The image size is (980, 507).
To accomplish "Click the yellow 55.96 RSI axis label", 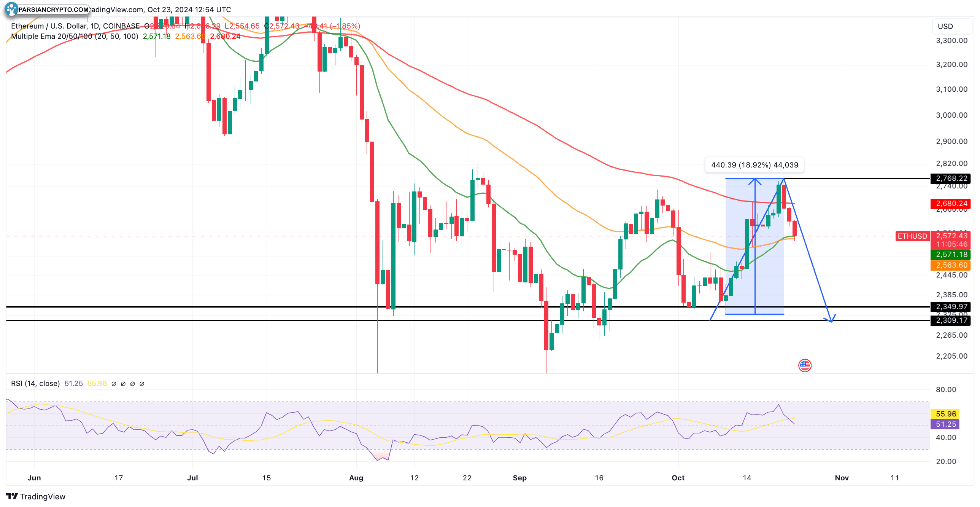I will point(945,414).
